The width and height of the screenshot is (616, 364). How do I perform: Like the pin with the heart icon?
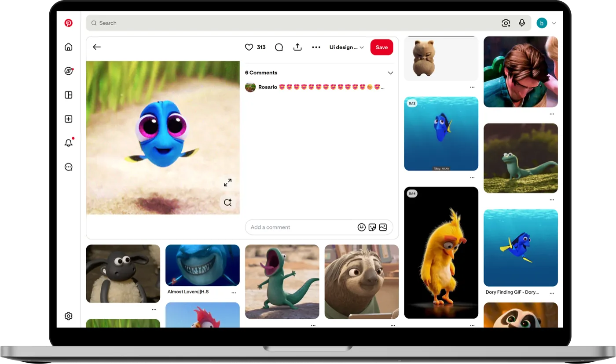click(249, 47)
